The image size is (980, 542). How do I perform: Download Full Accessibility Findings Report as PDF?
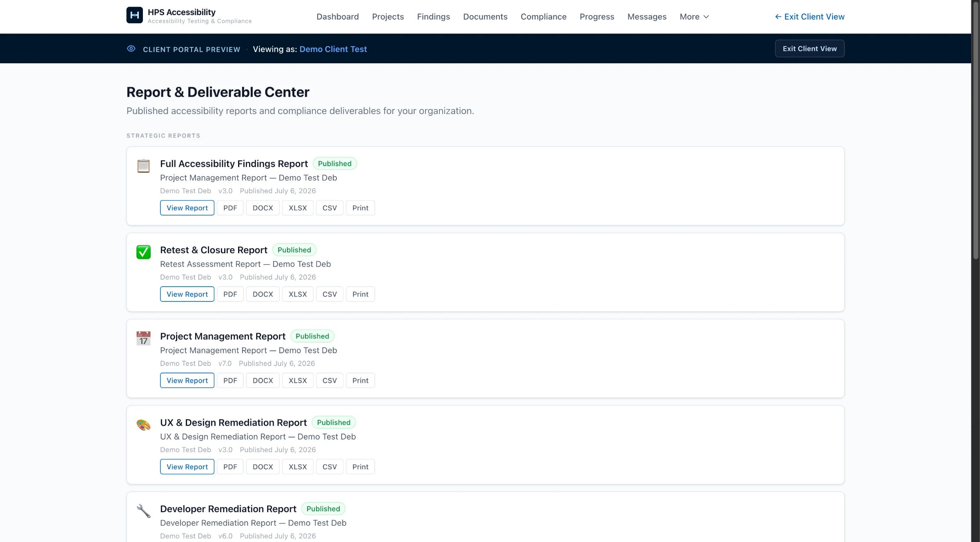[230, 208]
